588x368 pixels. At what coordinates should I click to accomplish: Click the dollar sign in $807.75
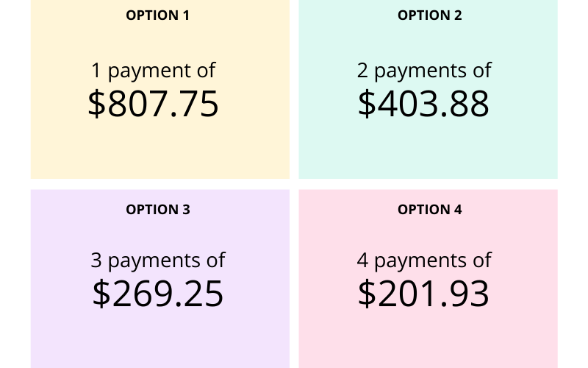(x=97, y=104)
